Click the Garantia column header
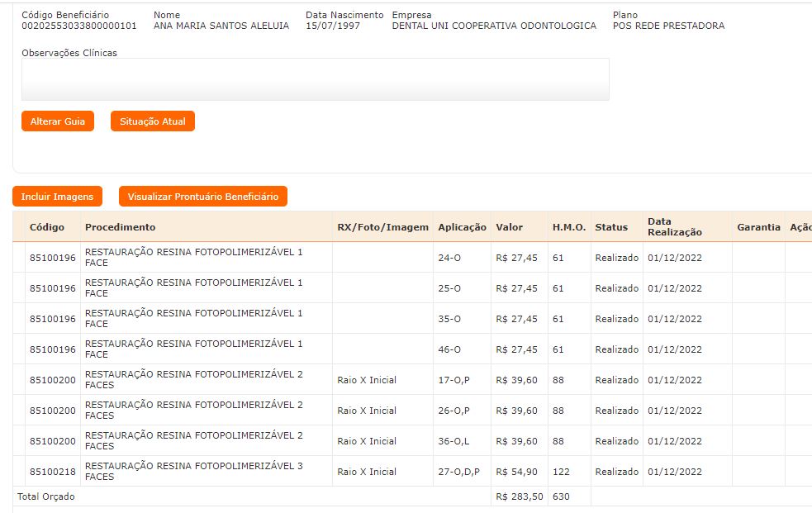This screenshot has height=513, width=812. click(758, 227)
